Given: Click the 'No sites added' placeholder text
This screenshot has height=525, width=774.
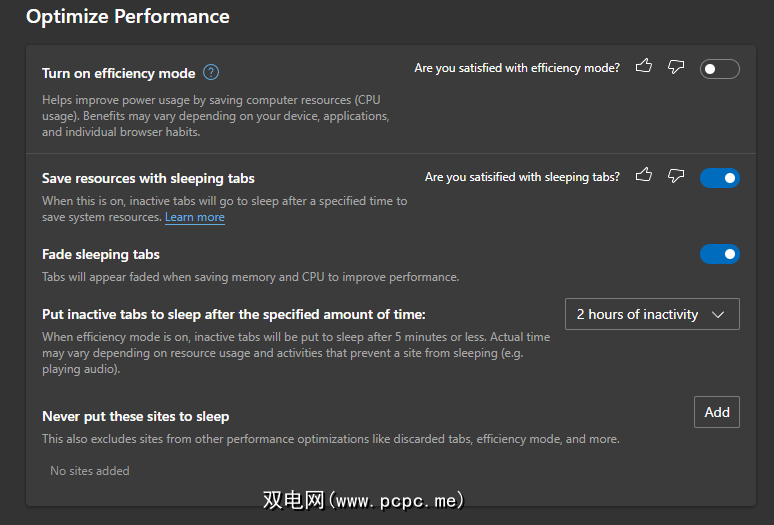Looking at the screenshot, I should [x=90, y=470].
